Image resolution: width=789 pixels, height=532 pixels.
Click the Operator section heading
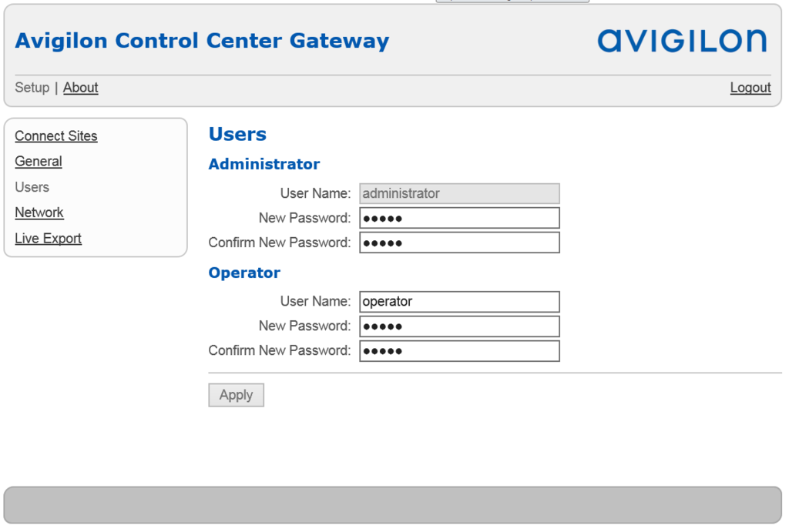point(244,273)
